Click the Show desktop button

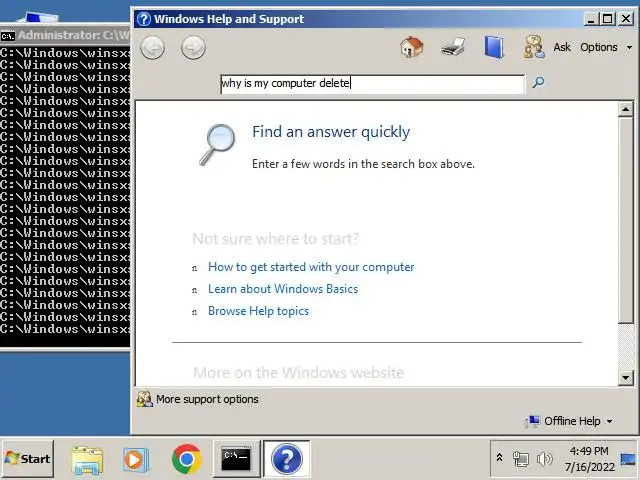click(629, 459)
